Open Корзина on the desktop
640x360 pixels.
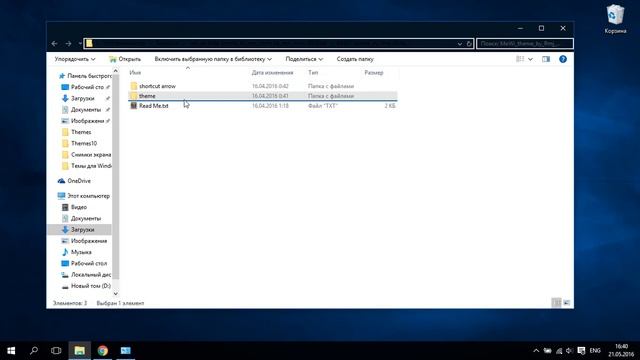[x=615, y=19]
